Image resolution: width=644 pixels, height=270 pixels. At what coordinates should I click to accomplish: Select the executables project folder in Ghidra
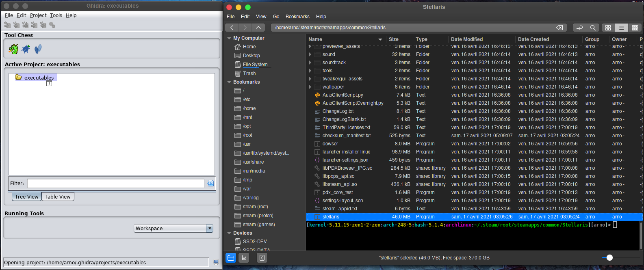click(35, 78)
